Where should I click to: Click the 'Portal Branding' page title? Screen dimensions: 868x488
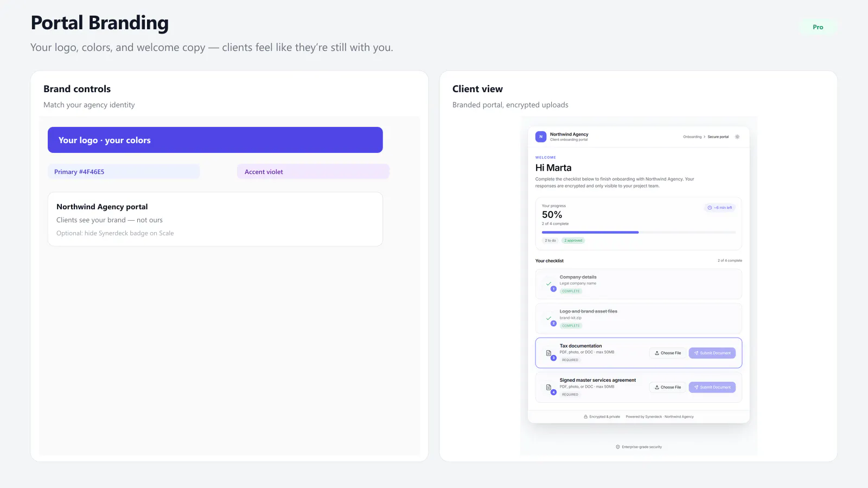tap(100, 23)
